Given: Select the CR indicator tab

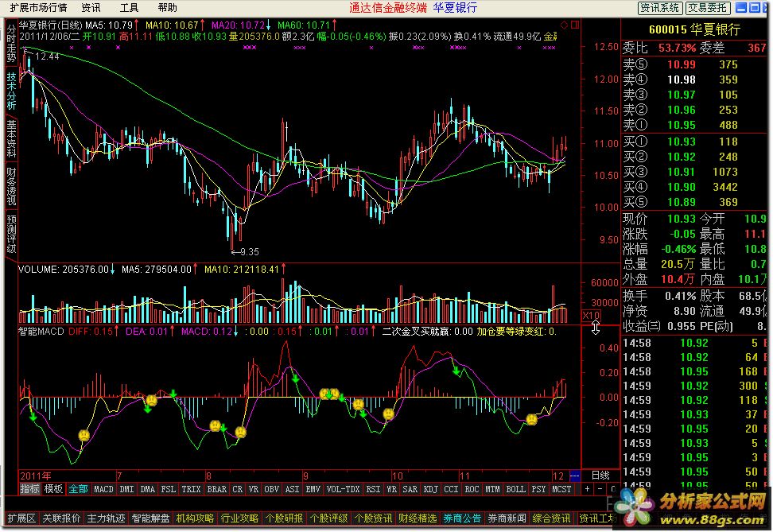Looking at the screenshot, I should tap(238, 489).
